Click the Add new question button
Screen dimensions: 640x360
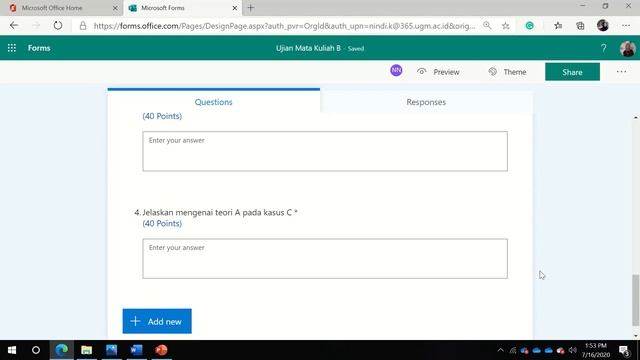[157, 321]
